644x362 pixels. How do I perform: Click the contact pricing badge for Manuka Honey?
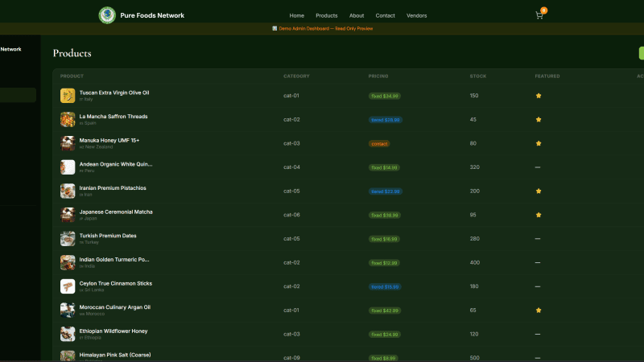[x=379, y=144]
